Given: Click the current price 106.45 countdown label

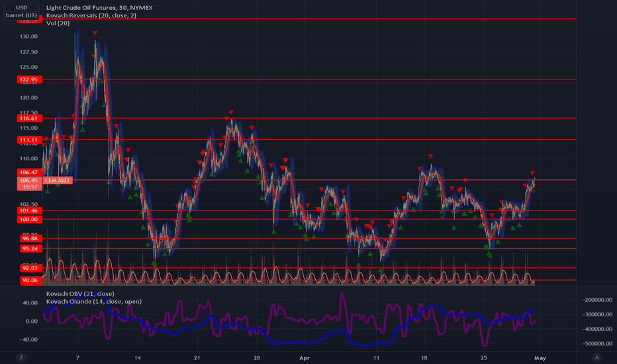Looking at the screenshot, I should 29,183.
